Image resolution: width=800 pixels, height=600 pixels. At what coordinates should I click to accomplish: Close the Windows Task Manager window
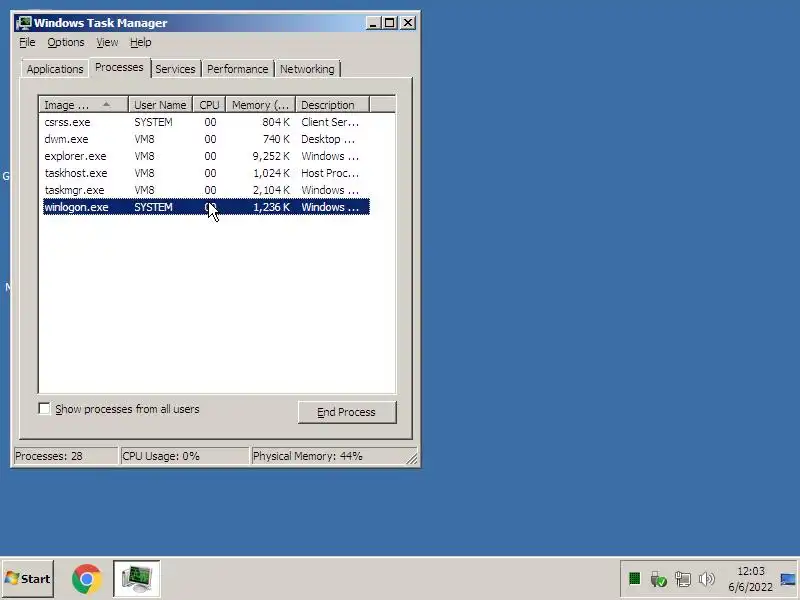click(408, 23)
